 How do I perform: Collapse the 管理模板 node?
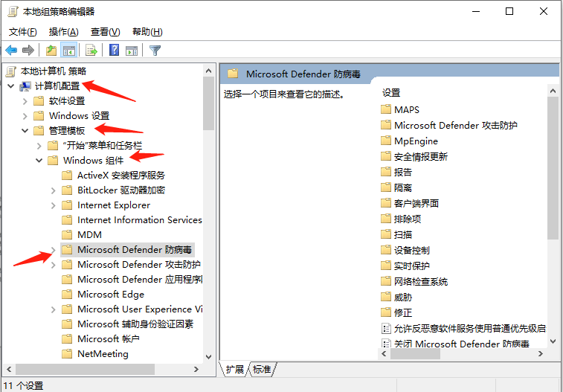point(25,131)
